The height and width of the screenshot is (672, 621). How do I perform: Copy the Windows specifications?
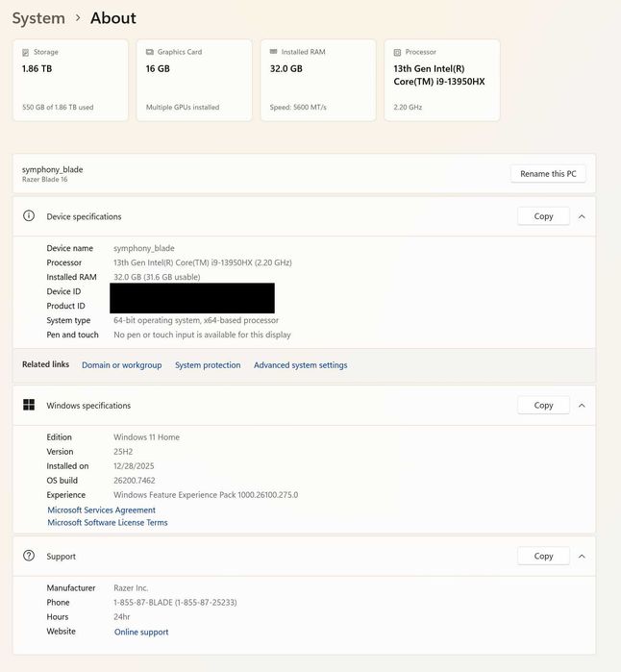(543, 405)
